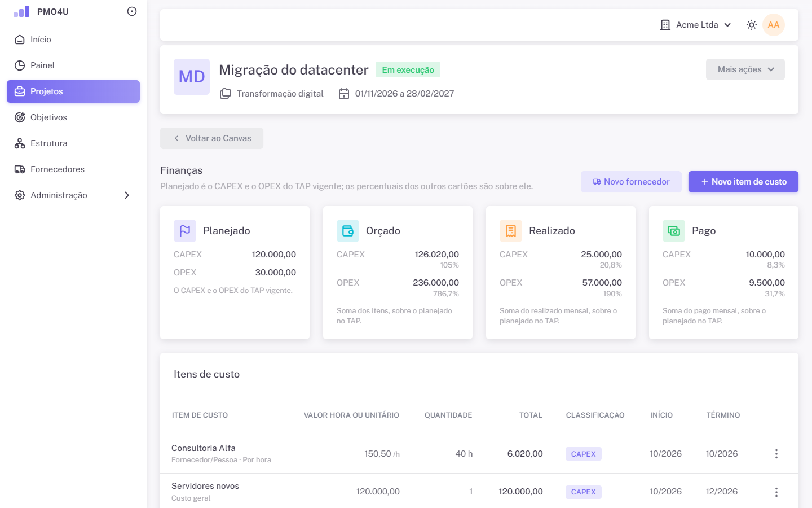
Task: Click the Fornecedores truck icon
Action: point(20,169)
